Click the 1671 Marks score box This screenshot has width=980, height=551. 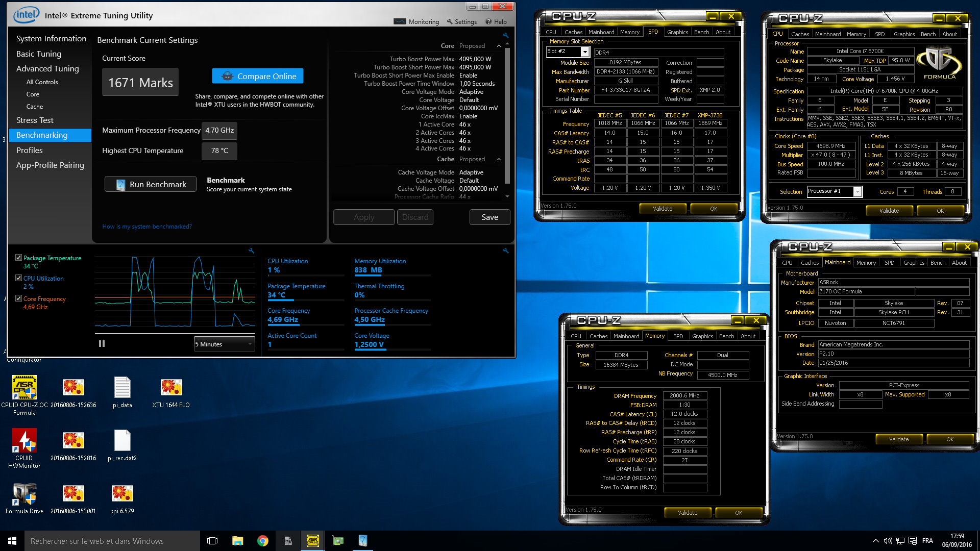140,83
